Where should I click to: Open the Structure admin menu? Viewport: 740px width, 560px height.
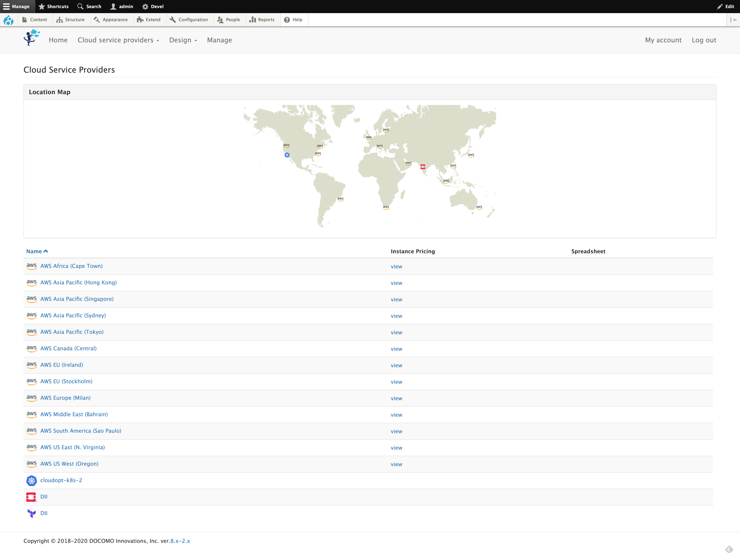(x=71, y=20)
